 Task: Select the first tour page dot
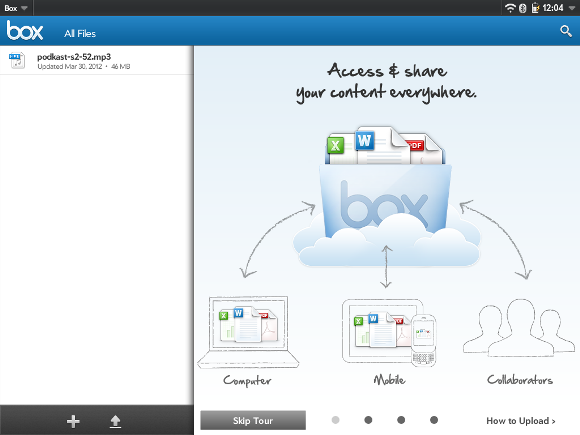click(x=335, y=420)
